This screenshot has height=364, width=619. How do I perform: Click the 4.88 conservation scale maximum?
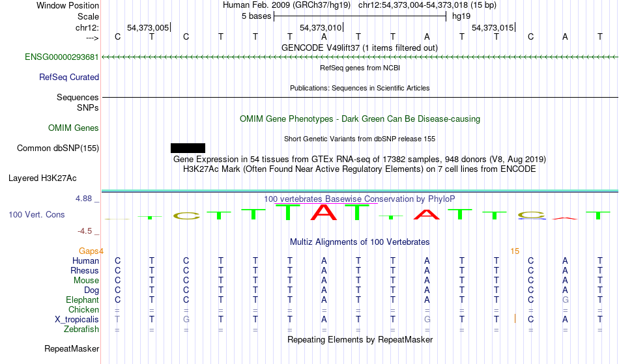click(83, 199)
